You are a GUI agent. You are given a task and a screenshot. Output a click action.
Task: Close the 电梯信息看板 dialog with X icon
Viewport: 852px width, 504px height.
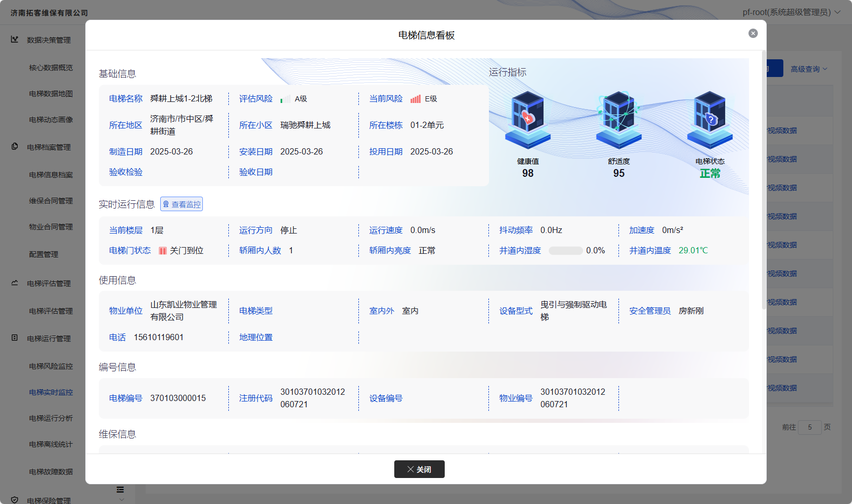tap(753, 33)
